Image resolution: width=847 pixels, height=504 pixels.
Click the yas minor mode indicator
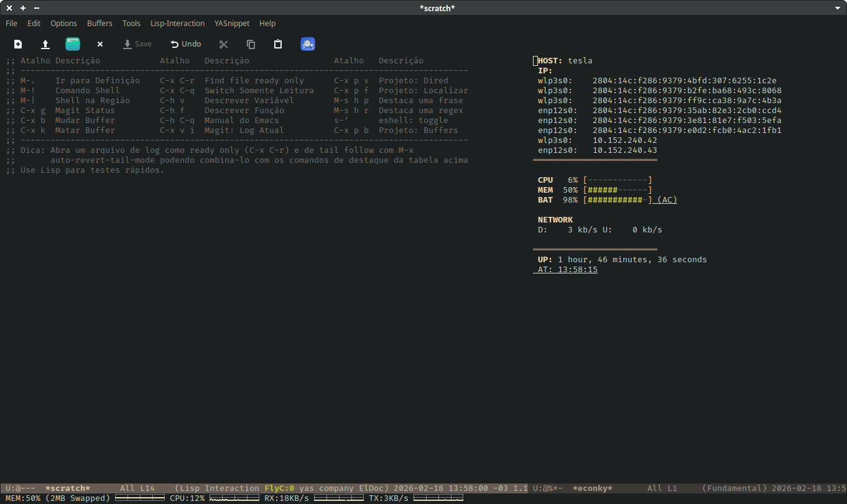pyautogui.click(x=307, y=488)
